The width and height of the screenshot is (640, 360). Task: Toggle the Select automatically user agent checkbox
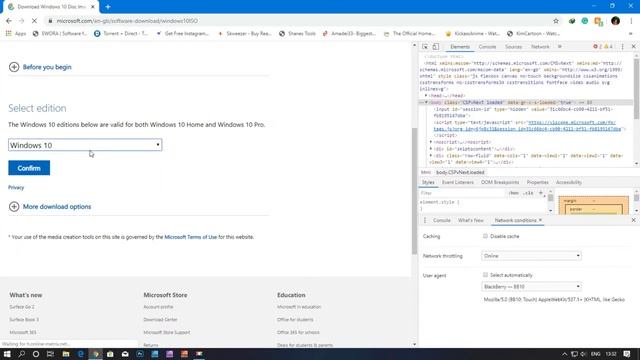tap(485, 275)
